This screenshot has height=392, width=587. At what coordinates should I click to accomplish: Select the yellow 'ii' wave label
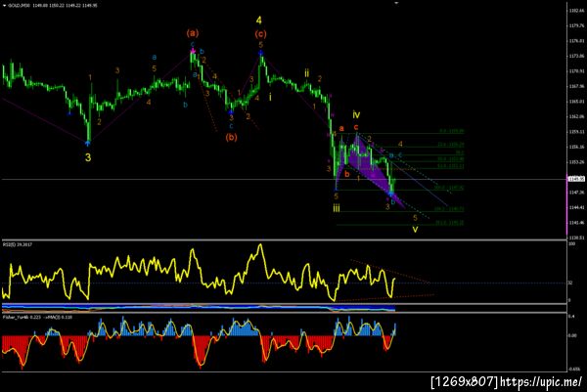307,73
